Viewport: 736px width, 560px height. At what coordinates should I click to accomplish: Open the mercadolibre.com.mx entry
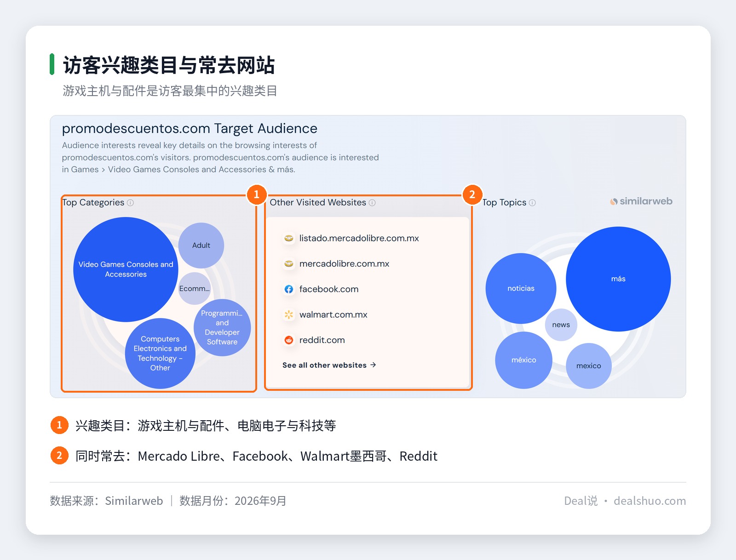(x=344, y=264)
